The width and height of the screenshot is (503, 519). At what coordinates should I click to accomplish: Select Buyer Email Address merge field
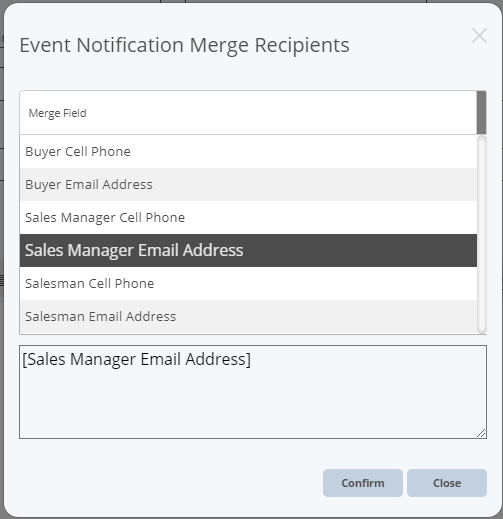248,184
